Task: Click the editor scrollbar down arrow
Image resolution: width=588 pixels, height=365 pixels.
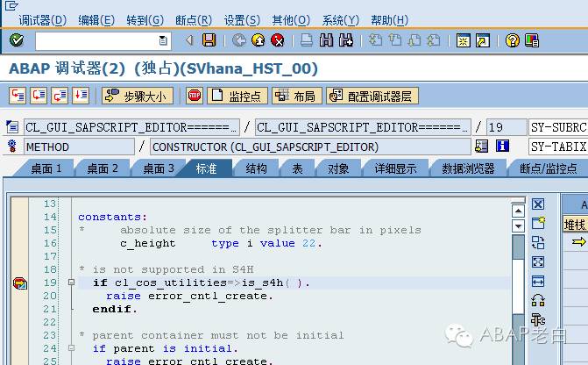Action: coord(518,225)
